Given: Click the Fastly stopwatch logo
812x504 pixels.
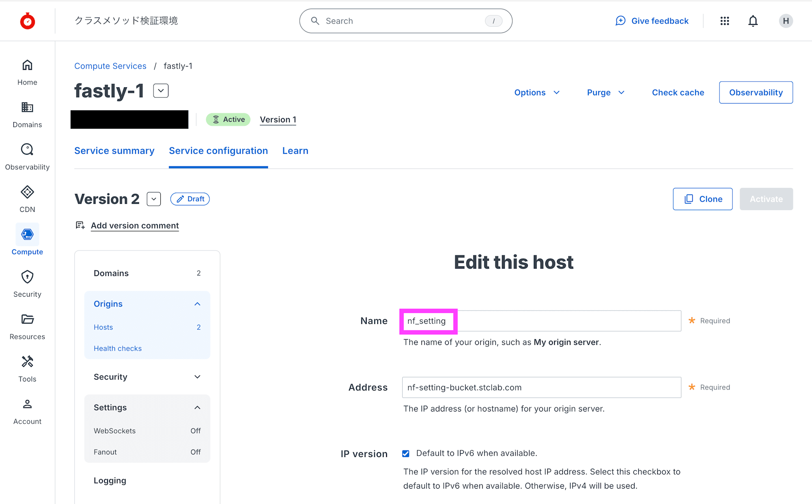Looking at the screenshot, I should click(28, 21).
